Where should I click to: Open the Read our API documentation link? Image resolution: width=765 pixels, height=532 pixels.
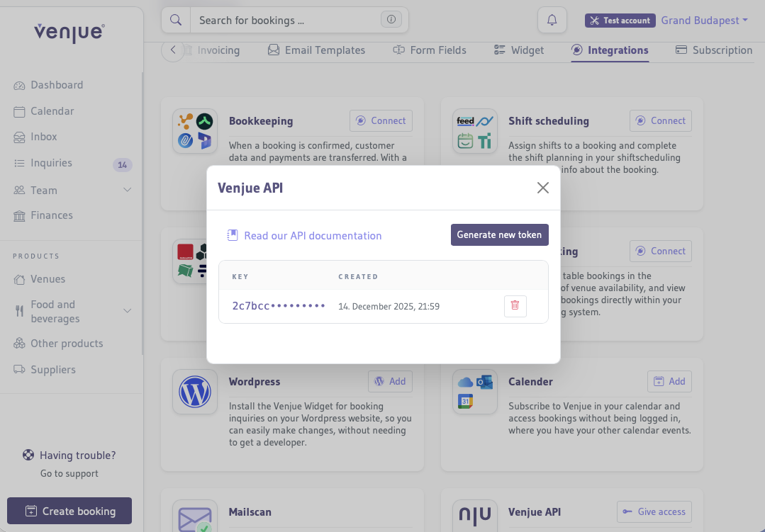[x=312, y=234]
